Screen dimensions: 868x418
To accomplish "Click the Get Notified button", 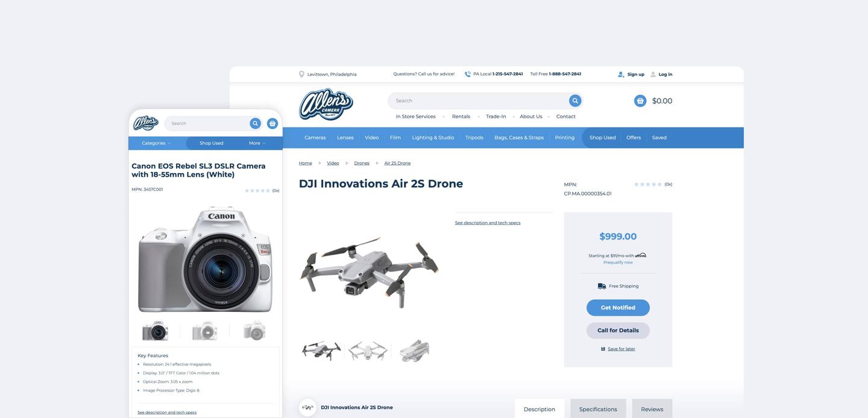I will 618,308.
